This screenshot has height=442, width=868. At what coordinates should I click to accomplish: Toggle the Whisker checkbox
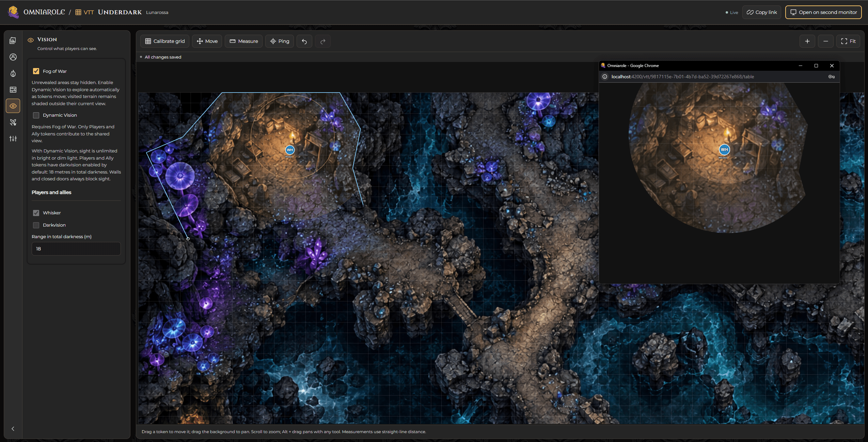[36, 213]
